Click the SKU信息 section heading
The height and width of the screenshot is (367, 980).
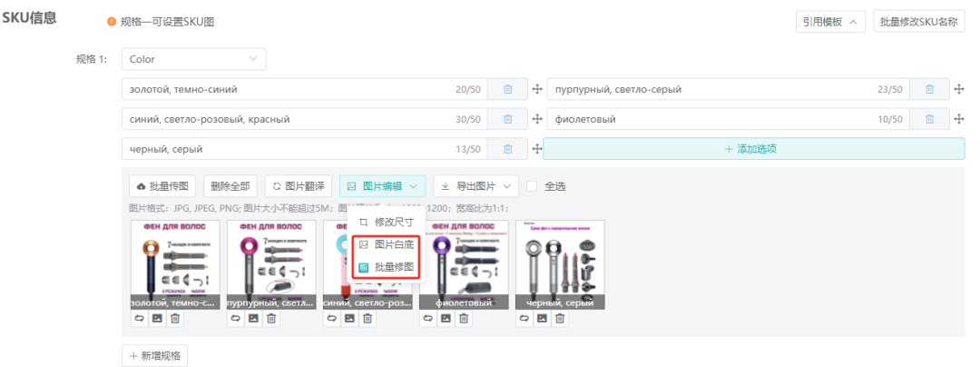pyautogui.click(x=29, y=18)
